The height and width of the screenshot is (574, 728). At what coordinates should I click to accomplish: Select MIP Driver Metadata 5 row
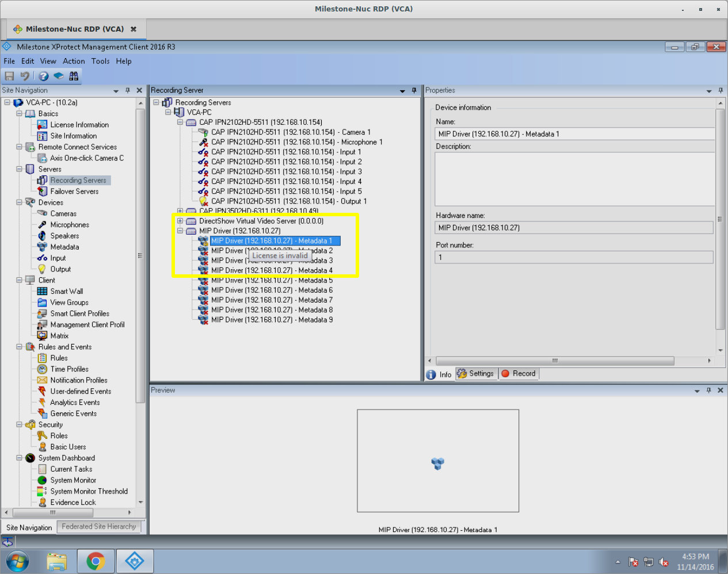[x=272, y=280]
